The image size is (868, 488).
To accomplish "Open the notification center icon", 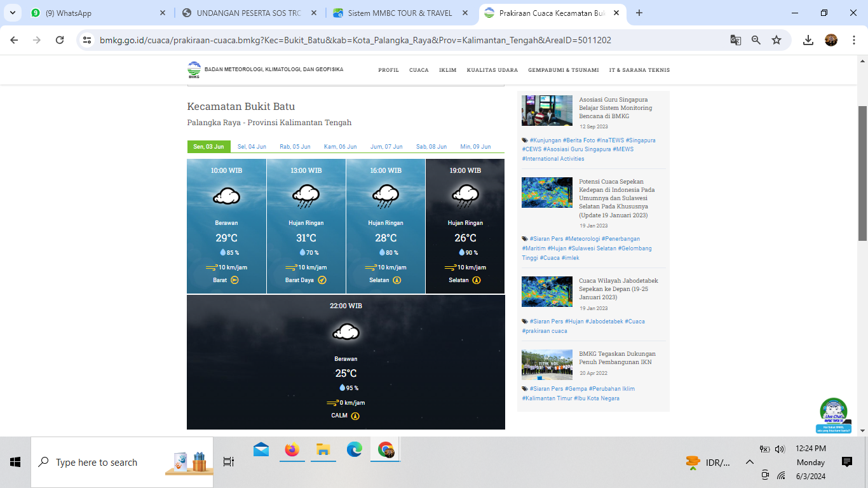I will [x=846, y=462].
